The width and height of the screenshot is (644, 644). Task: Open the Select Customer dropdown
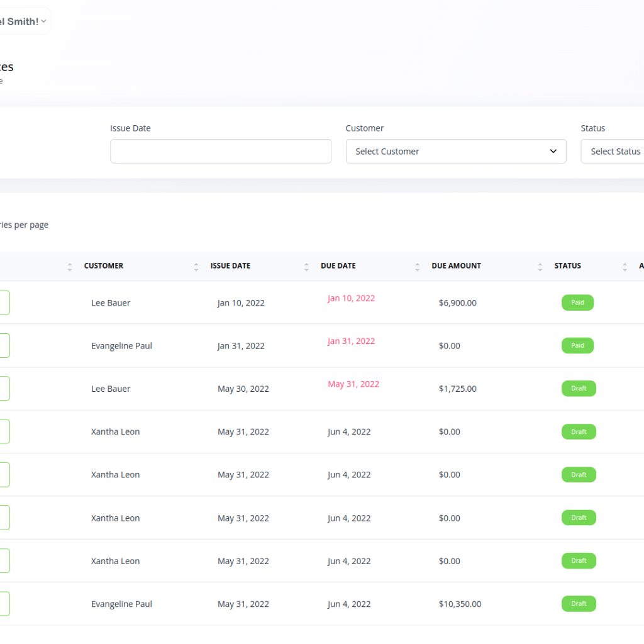(456, 152)
